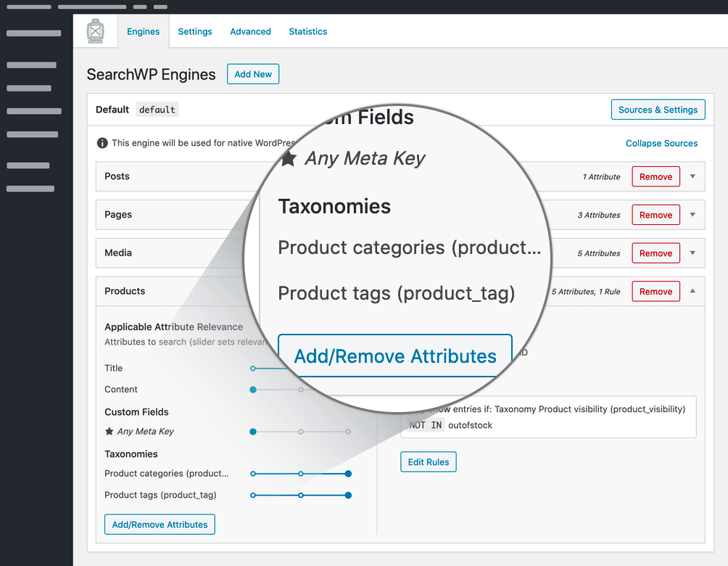The width and height of the screenshot is (728, 566).
Task: Click the '1 Attribute' label
Action: coord(601,176)
